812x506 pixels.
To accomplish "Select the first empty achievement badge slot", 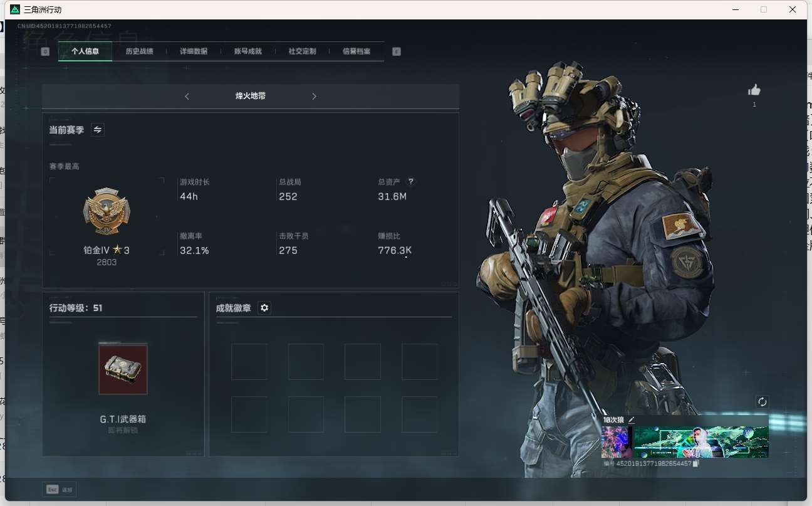I will pyautogui.click(x=249, y=362).
